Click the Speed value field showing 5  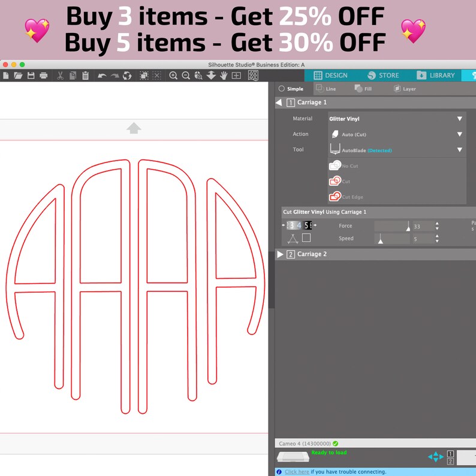(x=423, y=239)
